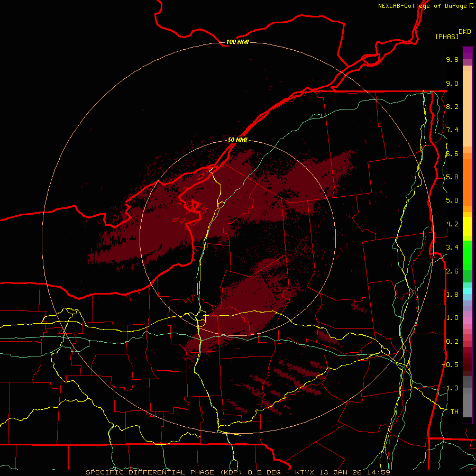
Task: Click the -0.5 scale value
Action: pos(450,365)
